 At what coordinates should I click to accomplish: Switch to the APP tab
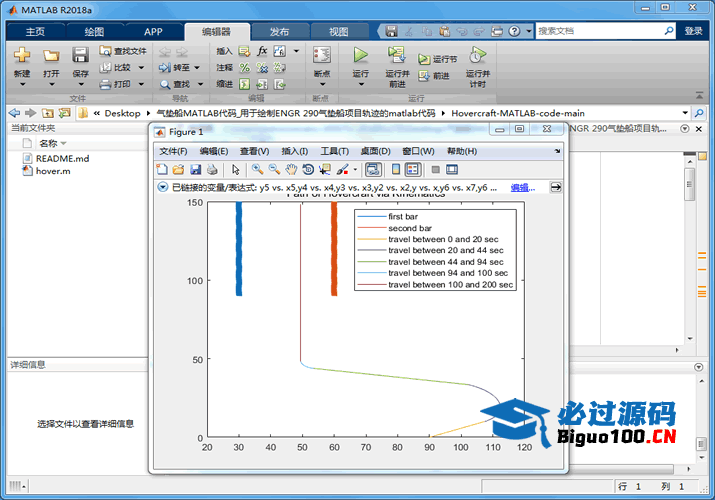coord(153,31)
